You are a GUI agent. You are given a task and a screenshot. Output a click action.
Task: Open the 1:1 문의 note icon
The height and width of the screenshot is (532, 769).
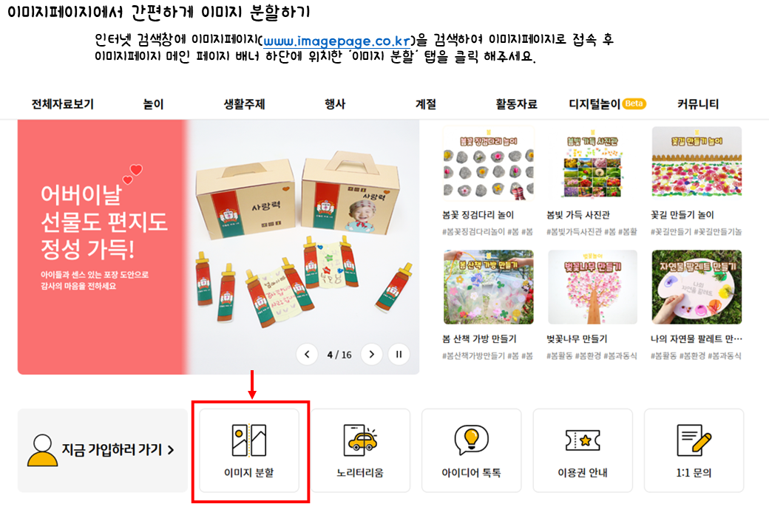coord(694,440)
